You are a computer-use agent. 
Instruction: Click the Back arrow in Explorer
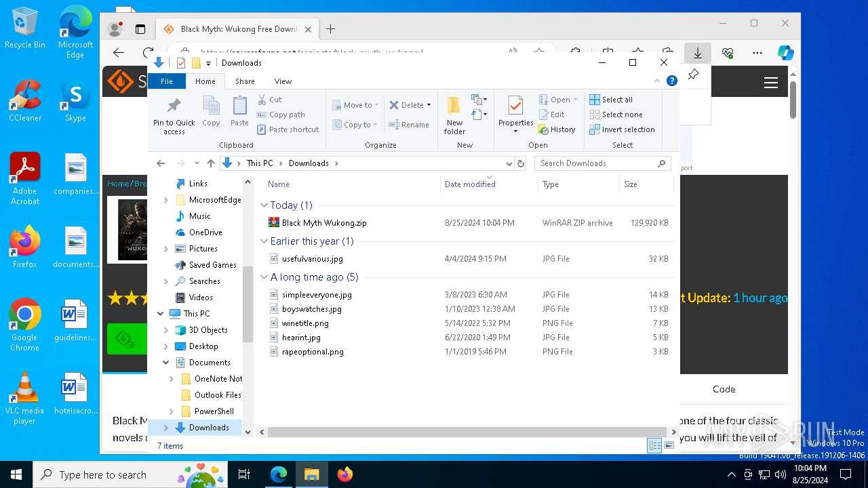click(161, 163)
